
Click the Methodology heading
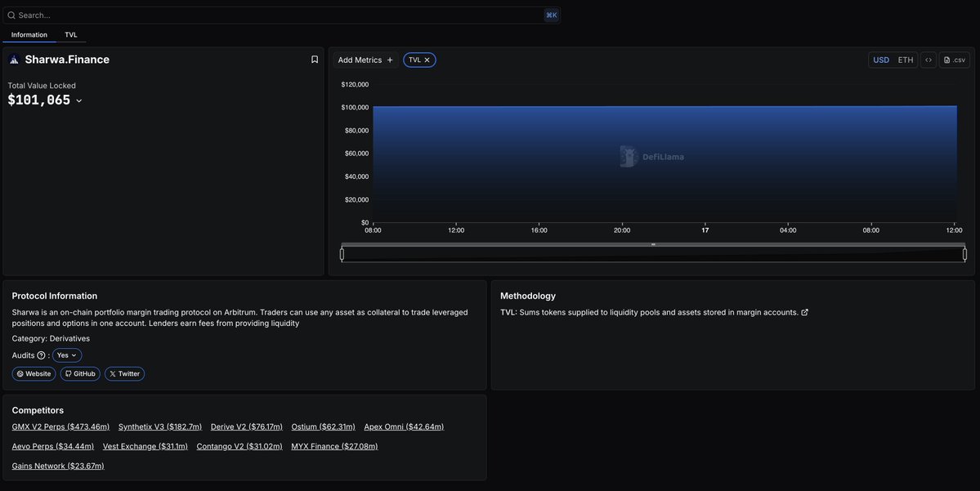click(x=527, y=296)
